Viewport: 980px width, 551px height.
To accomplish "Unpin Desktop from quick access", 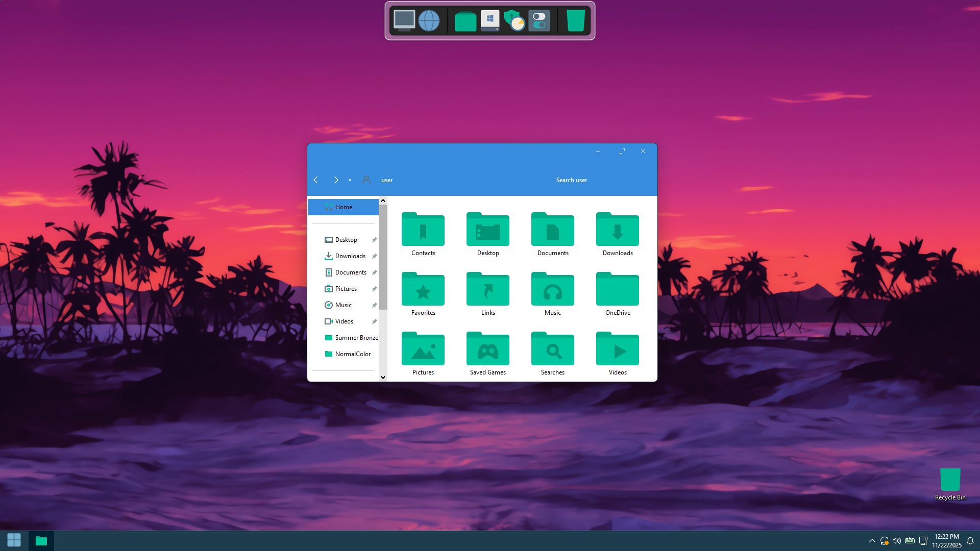I will click(374, 240).
